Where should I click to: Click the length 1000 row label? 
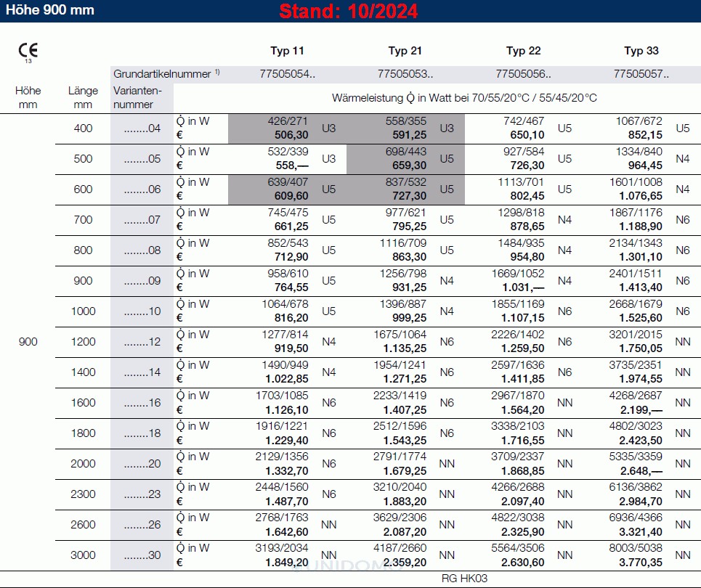click(84, 311)
